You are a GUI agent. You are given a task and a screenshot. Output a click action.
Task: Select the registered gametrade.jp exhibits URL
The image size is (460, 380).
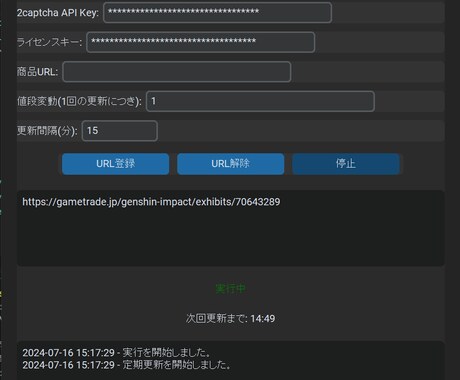point(151,202)
